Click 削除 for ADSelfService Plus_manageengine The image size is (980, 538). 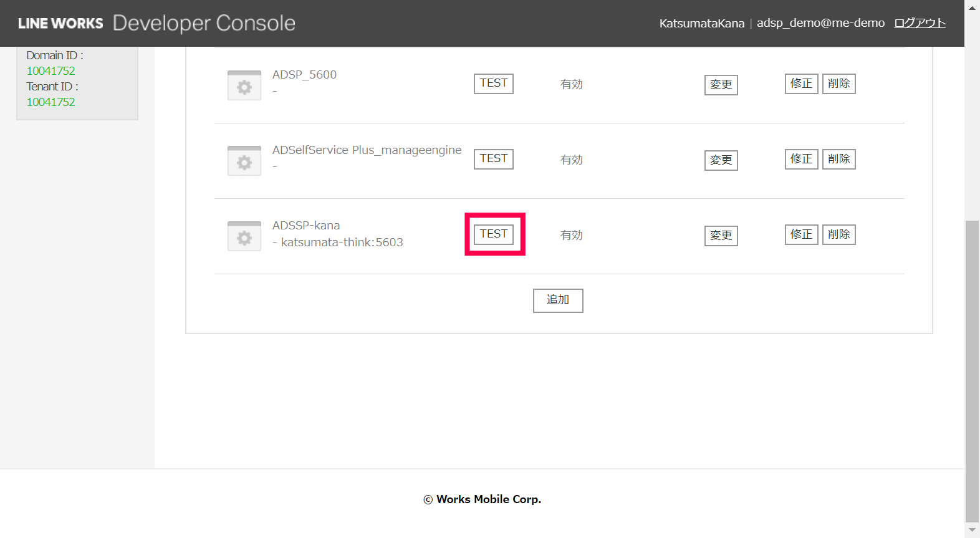838,159
